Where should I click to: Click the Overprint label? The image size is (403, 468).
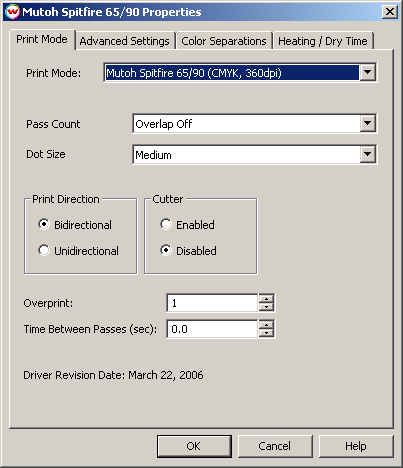(48, 303)
